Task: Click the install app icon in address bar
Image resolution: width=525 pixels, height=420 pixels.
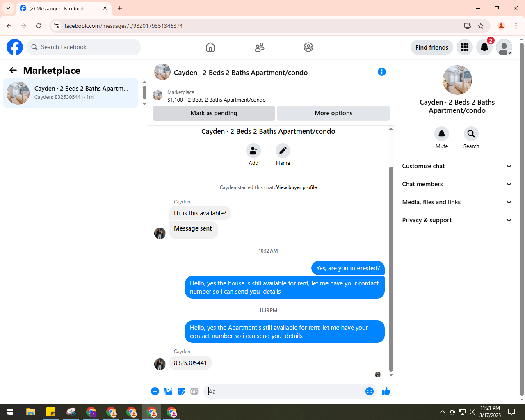Action: [x=467, y=26]
